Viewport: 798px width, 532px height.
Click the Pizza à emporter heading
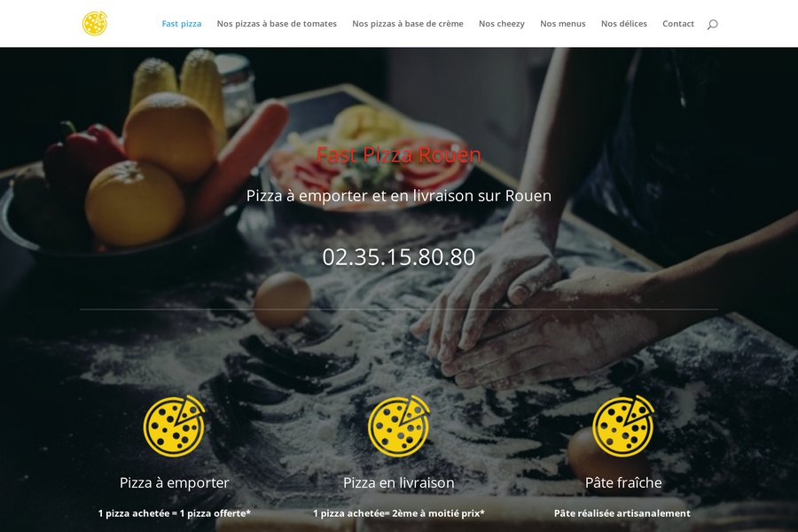click(175, 482)
